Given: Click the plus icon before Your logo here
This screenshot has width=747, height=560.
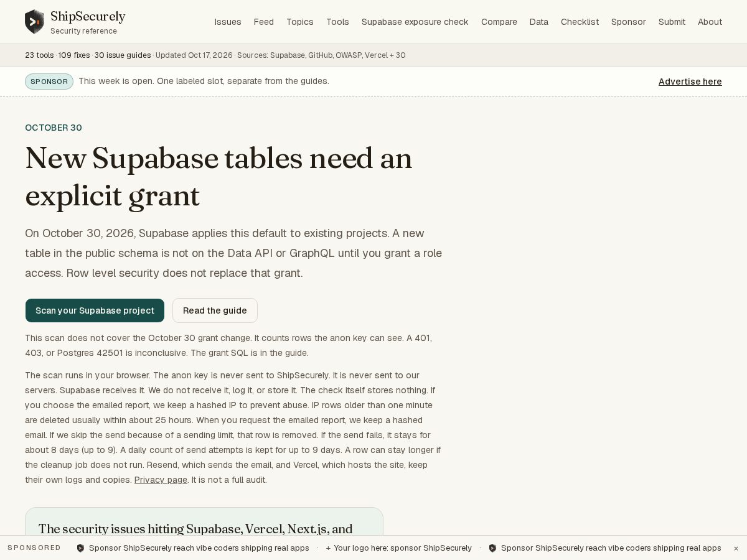Looking at the screenshot, I should pos(328,548).
